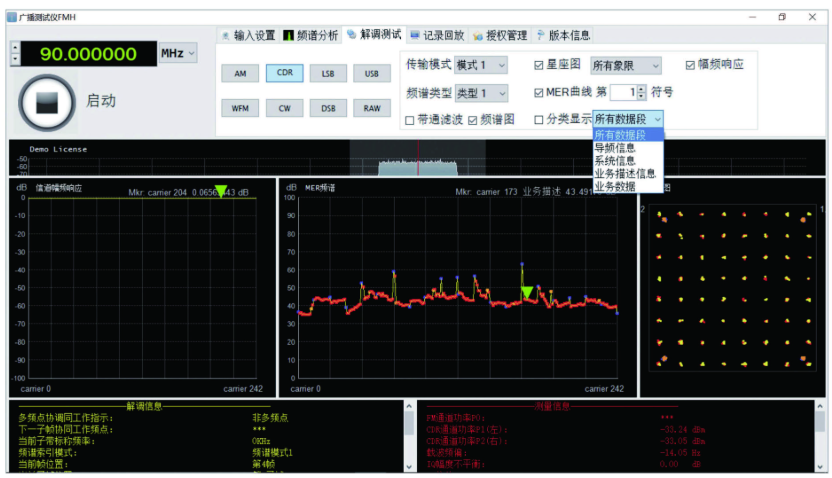The height and width of the screenshot is (478, 832).
Task: Choose the CDR demodulation button
Action: click(x=284, y=74)
